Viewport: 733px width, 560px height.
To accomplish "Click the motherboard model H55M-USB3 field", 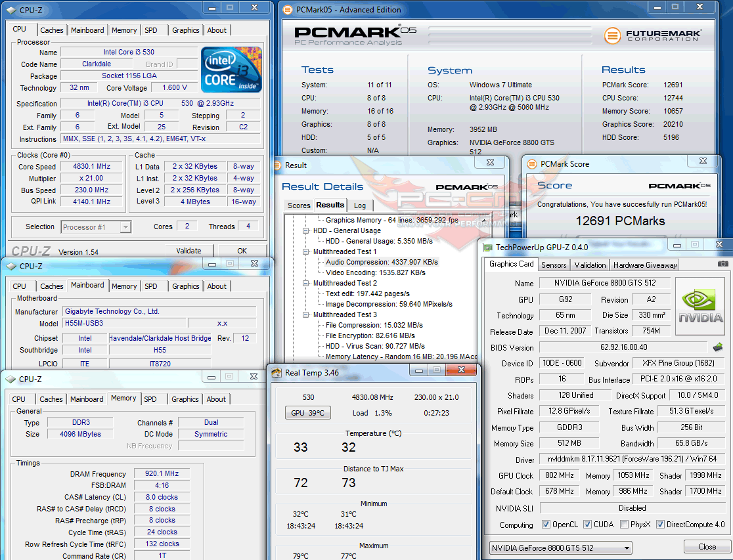I will click(x=123, y=323).
